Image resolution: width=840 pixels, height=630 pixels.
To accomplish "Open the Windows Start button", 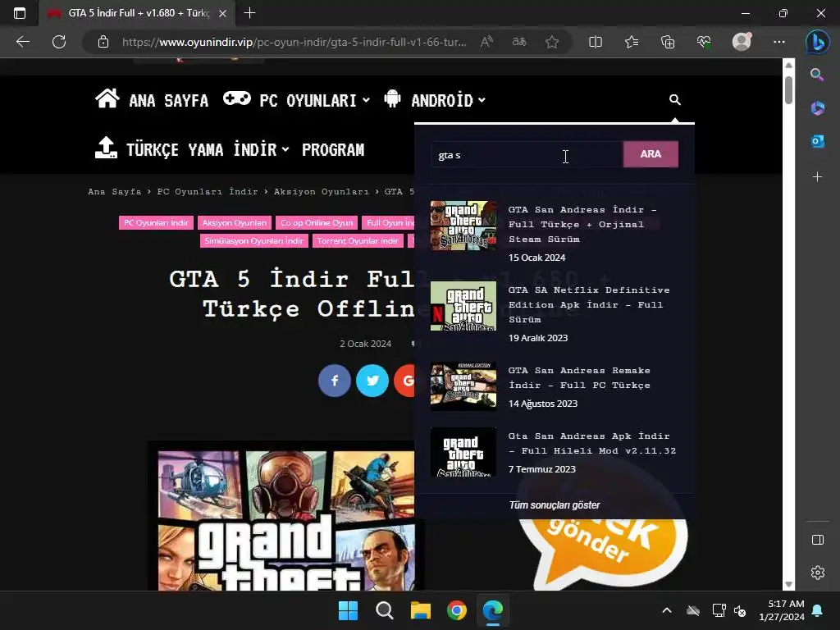I will pyautogui.click(x=348, y=610).
